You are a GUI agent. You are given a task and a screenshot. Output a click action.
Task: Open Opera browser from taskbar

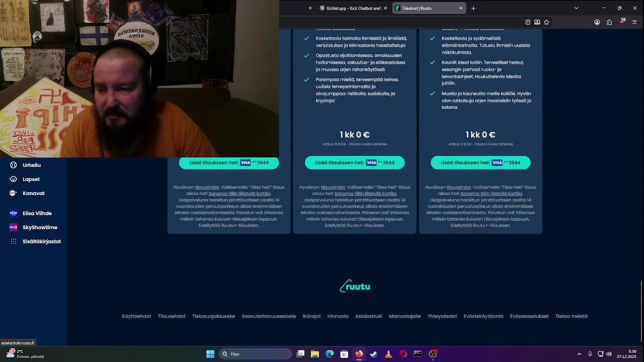[403, 354]
